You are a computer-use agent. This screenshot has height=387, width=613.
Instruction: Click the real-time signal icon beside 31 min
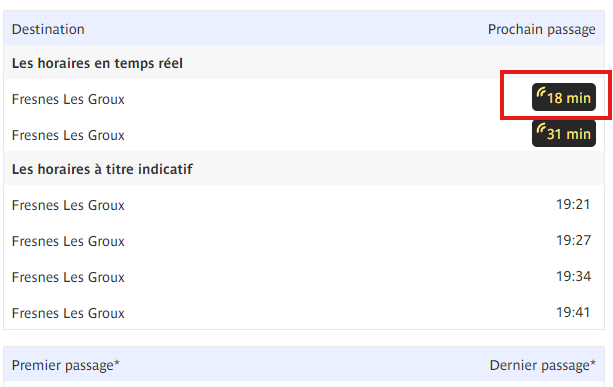(541, 128)
